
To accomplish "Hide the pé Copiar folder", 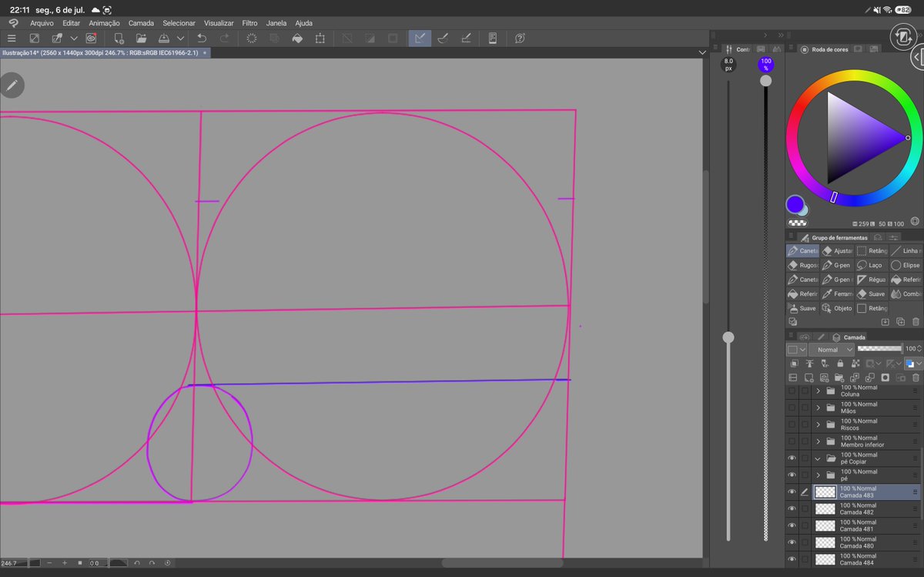I will pos(792,458).
